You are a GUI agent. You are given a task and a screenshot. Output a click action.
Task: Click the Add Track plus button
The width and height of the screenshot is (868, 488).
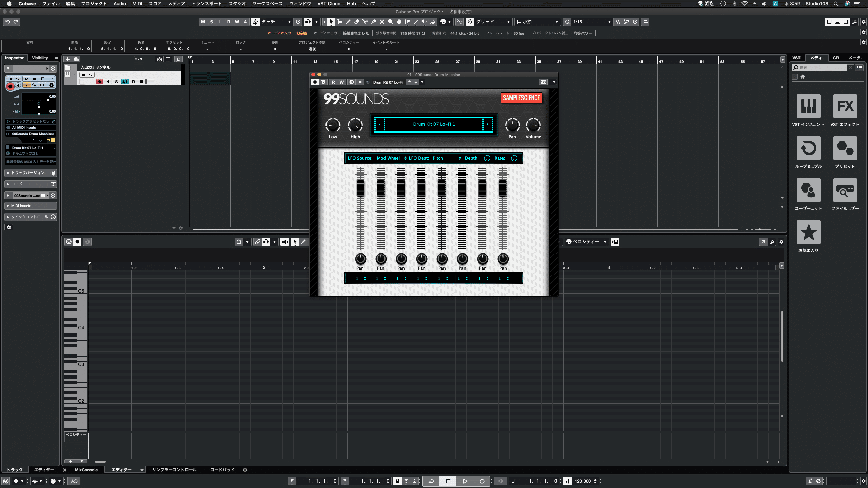(67, 59)
